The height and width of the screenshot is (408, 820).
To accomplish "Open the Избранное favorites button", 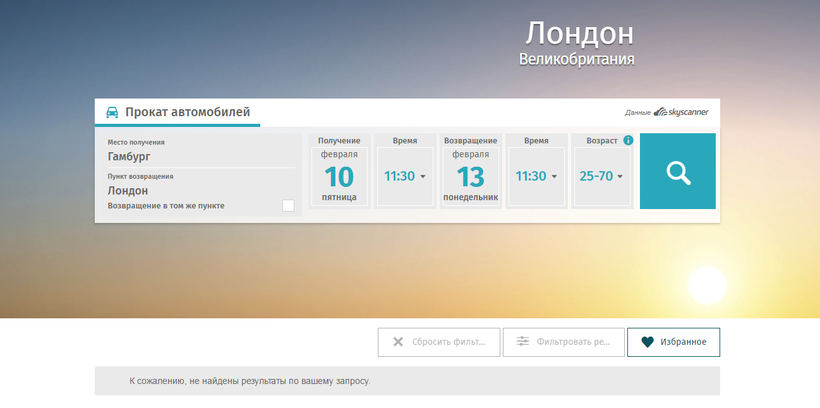I will [x=673, y=342].
